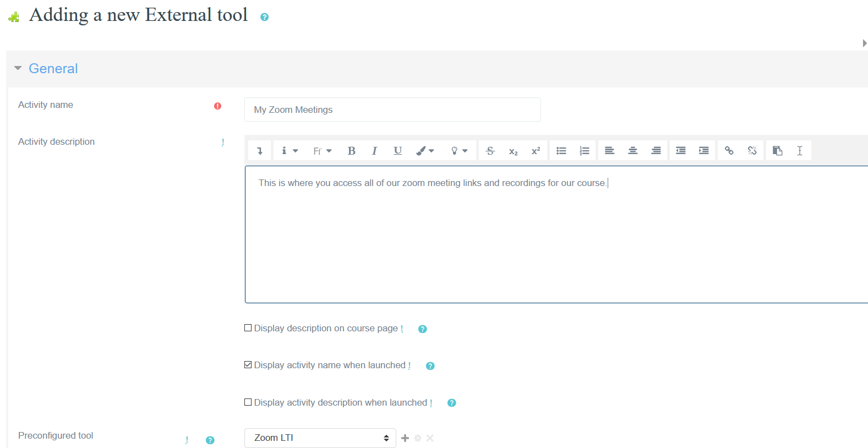Open the font color brush menu

point(425,151)
